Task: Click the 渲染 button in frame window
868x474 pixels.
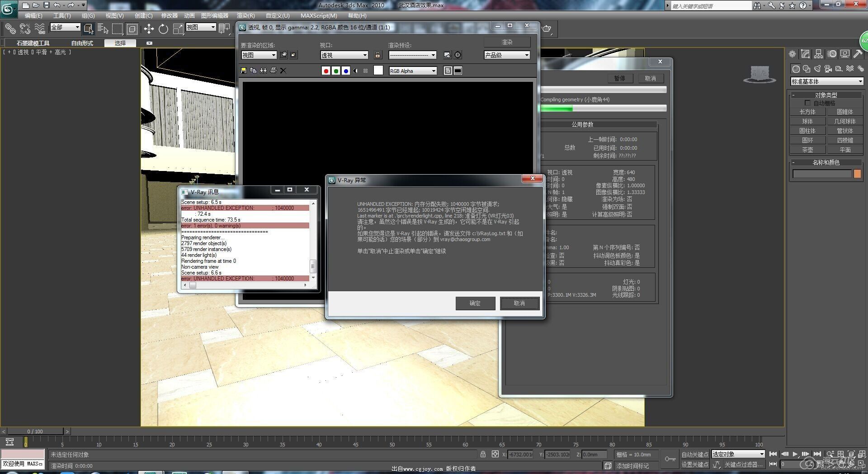Action: [507, 42]
